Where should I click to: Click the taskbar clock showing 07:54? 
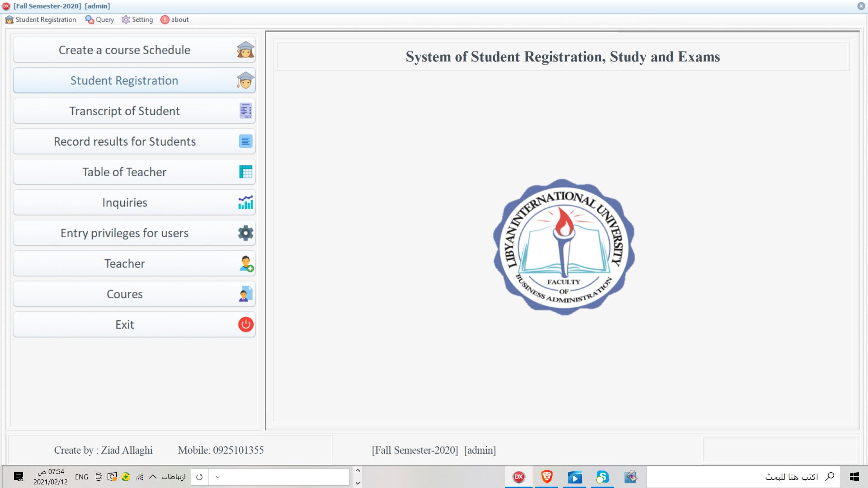(51, 477)
